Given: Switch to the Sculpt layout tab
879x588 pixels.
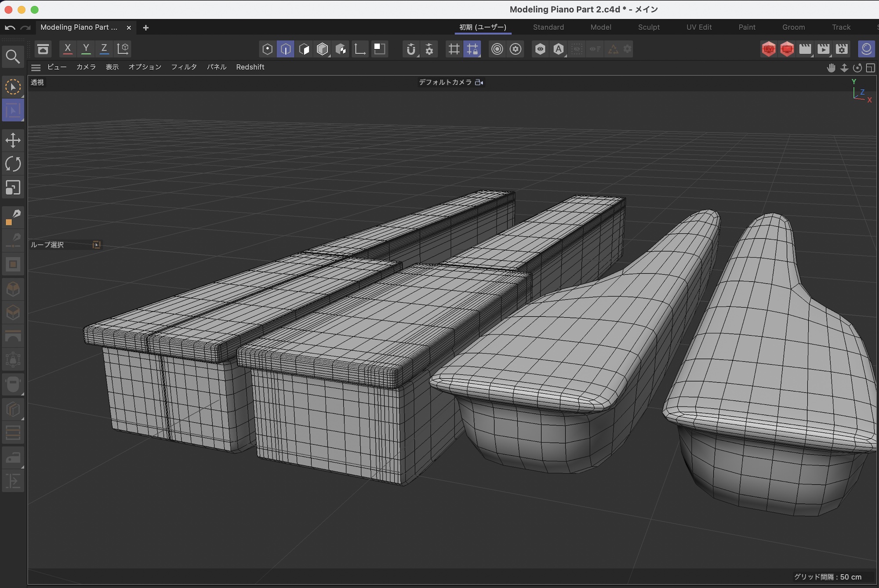Looking at the screenshot, I should tap(649, 27).
